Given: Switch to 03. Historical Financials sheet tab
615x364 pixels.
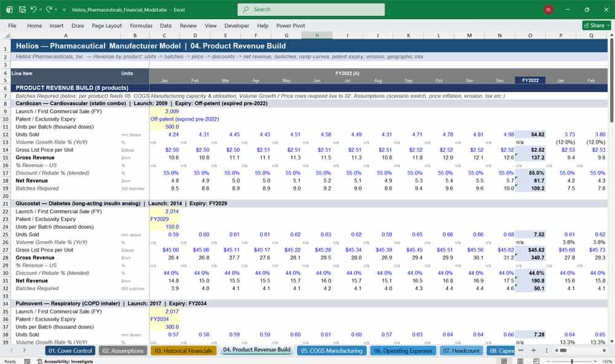Looking at the screenshot, I should click(x=183, y=350).
